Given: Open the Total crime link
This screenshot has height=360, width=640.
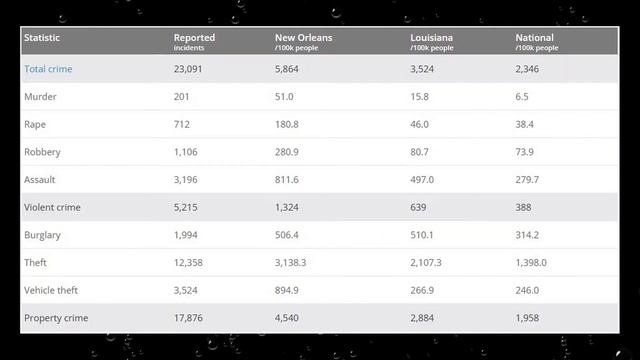Looking at the screenshot, I should 48,69.
